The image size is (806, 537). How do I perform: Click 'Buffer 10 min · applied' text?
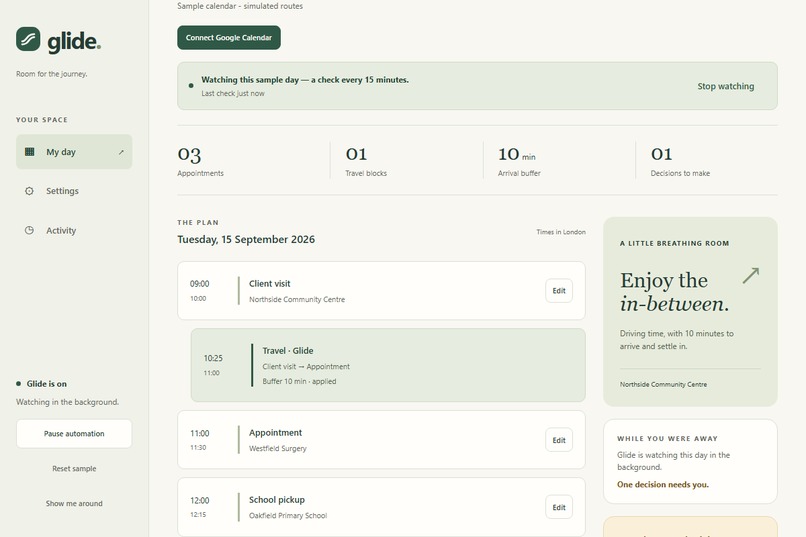tap(299, 381)
